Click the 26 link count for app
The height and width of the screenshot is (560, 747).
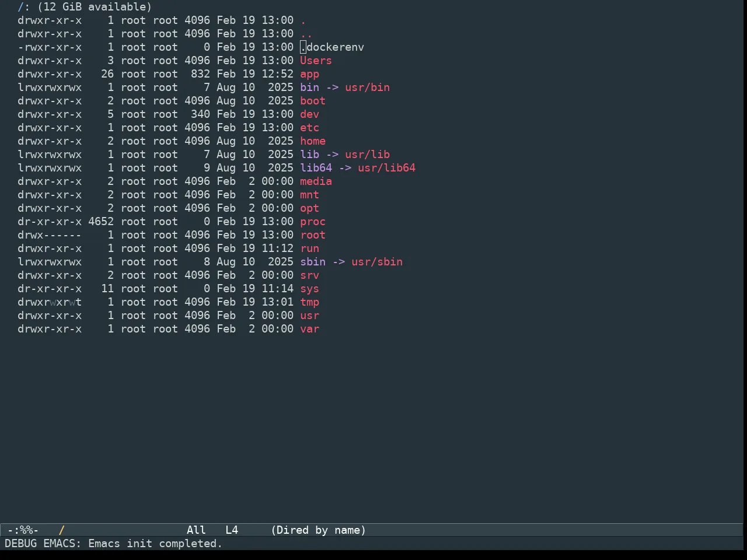click(x=107, y=74)
